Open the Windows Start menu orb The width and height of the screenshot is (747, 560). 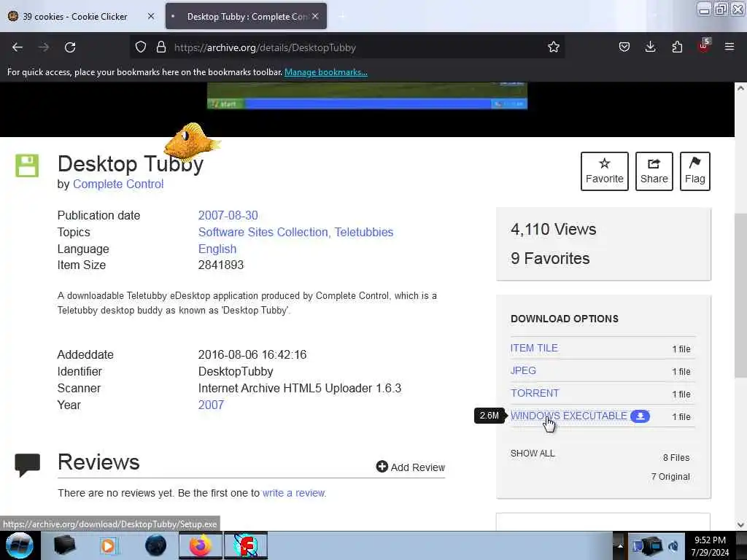pos(19,545)
